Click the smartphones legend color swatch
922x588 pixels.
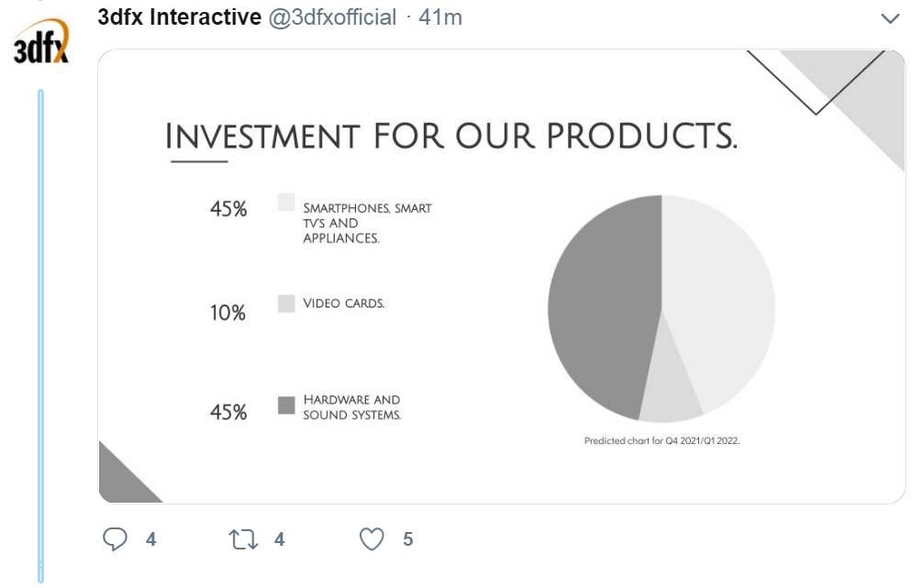(286, 203)
